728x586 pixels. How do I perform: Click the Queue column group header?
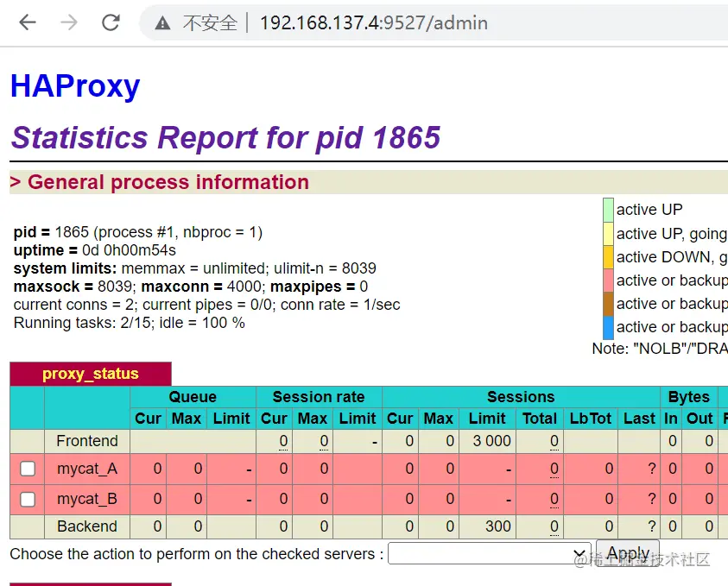193,397
